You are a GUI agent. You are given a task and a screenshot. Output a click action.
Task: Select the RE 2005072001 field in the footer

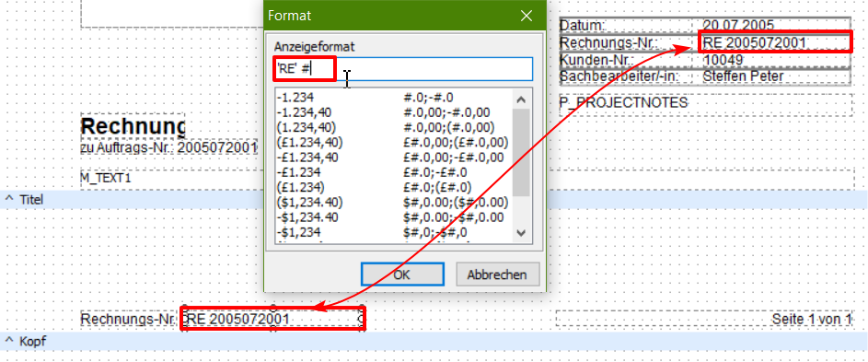point(272,320)
